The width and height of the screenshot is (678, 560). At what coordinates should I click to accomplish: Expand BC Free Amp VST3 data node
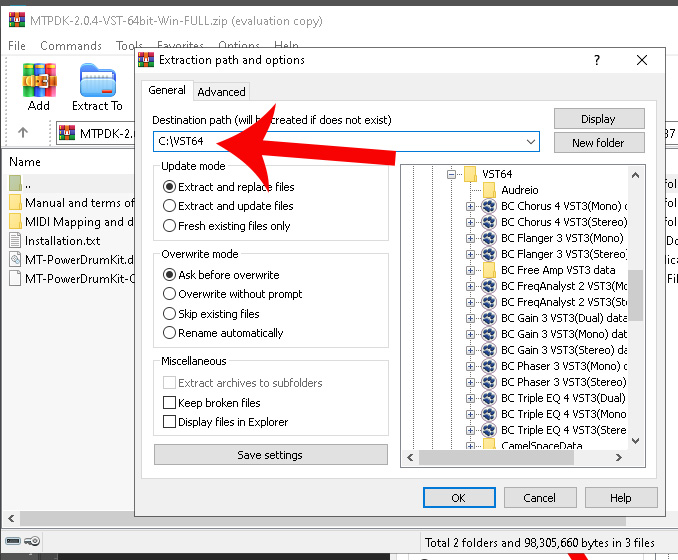tap(470, 270)
